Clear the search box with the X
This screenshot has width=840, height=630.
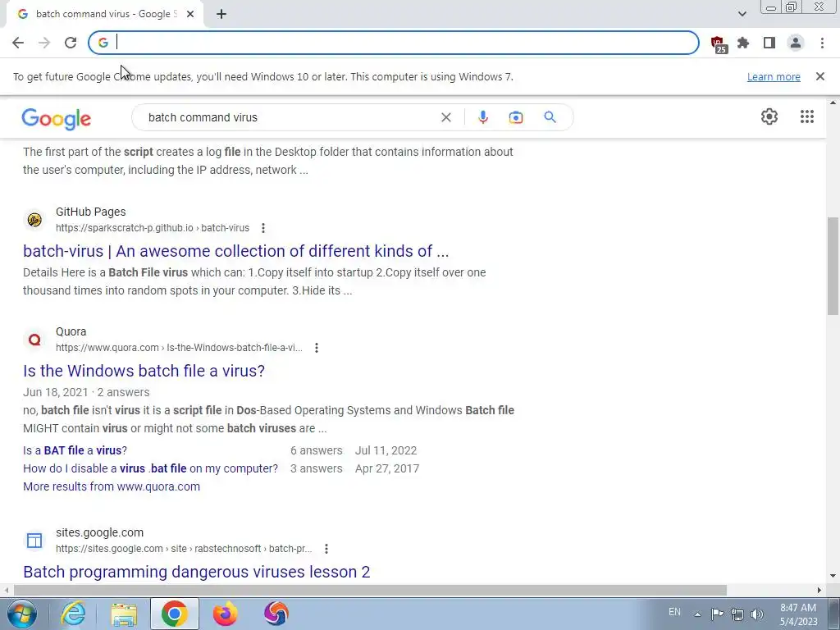click(x=445, y=117)
